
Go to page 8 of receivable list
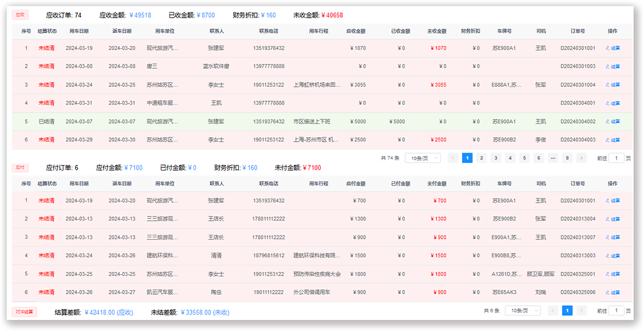(567, 158)
